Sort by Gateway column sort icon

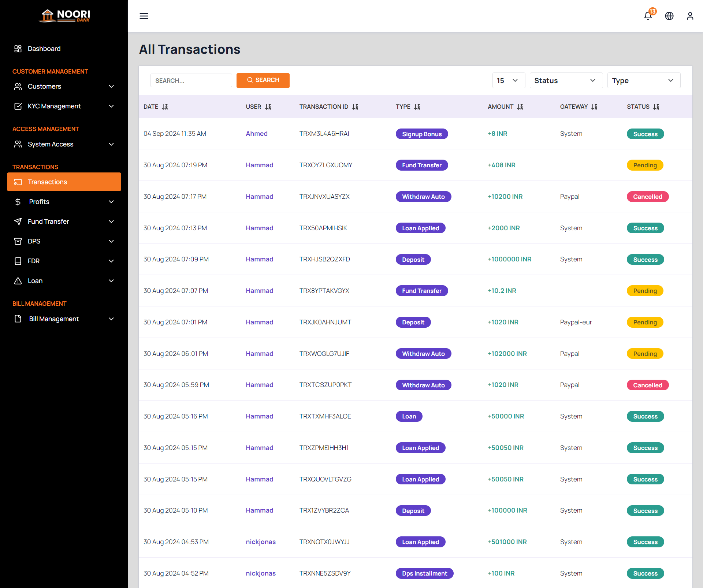(x=594, y=107)
